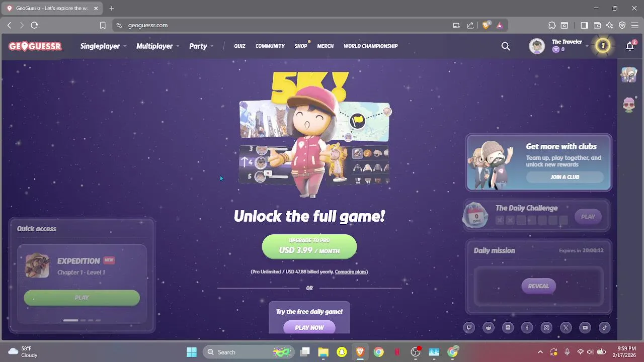
Task: Click the microphone system tray icon
Action: (x=567, y=352)
